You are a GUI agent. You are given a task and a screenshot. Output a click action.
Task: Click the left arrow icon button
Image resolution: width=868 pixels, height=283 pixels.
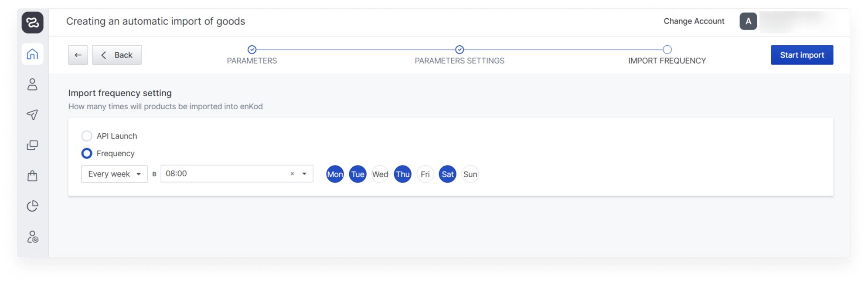coord(78,55)
